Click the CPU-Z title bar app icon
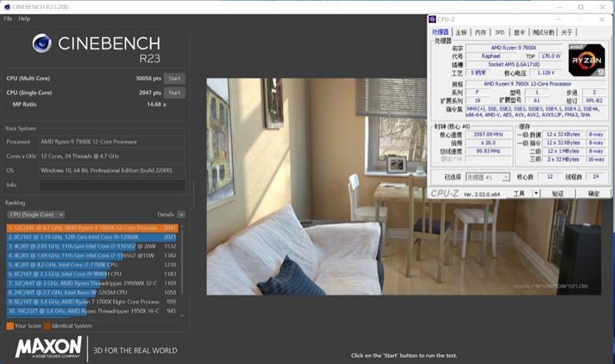The image size is (615, 364). coord(432,19)
